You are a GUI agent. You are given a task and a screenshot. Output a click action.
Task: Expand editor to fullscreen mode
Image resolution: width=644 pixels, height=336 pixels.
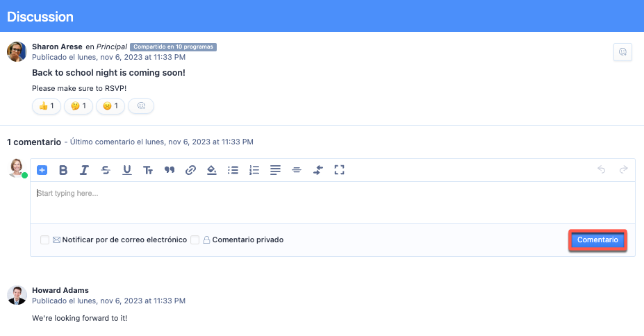coord(339,170)
